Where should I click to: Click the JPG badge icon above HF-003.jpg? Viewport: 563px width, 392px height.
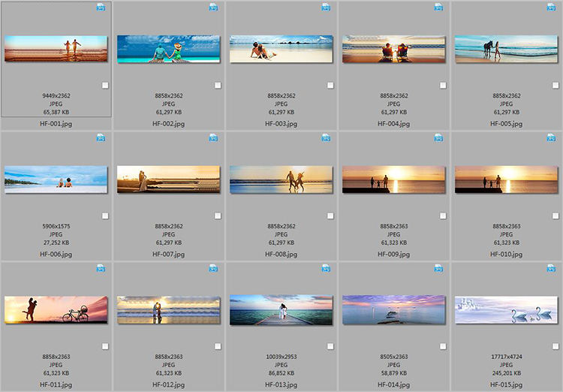(x=326, y=7)
